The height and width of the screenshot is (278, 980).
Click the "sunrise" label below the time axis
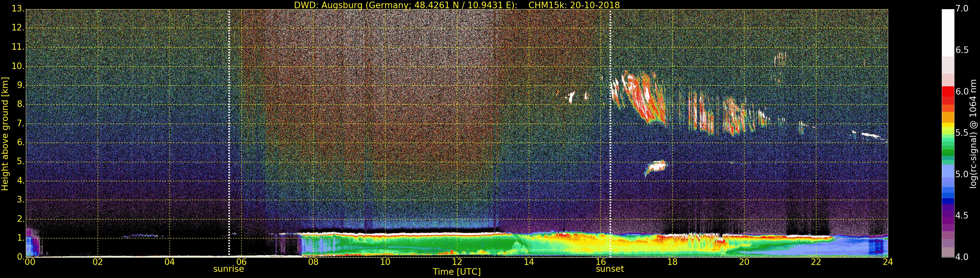tap(229, 269)
